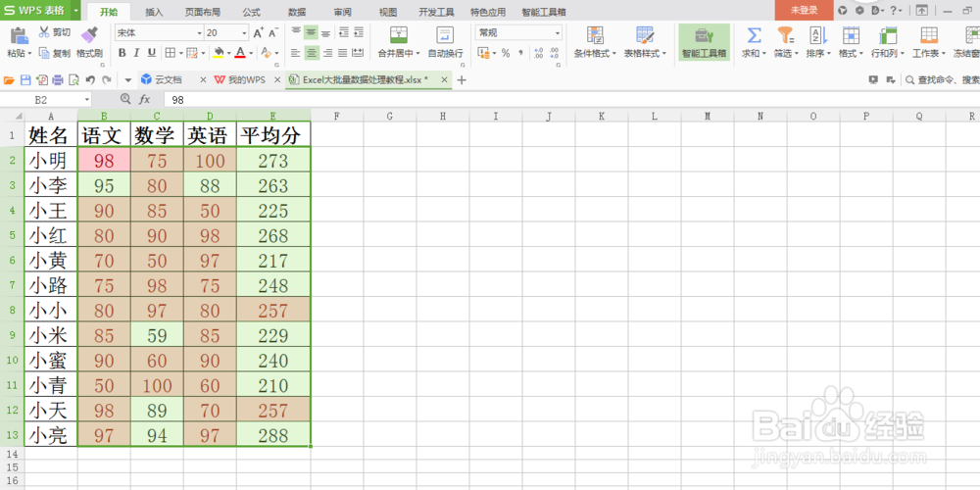This screenshot has height=490, width=980.
Task: Expand the font color dropdown arrow
Action: pos(251,53)
